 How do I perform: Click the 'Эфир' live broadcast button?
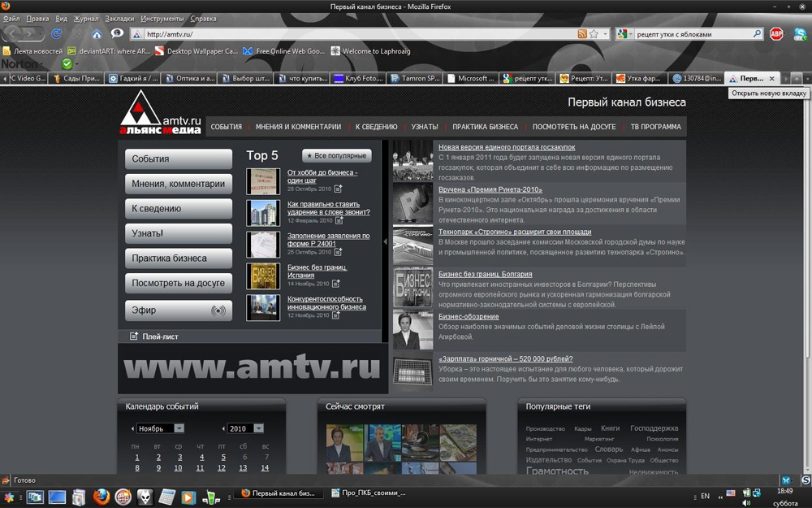coord(178,310)
